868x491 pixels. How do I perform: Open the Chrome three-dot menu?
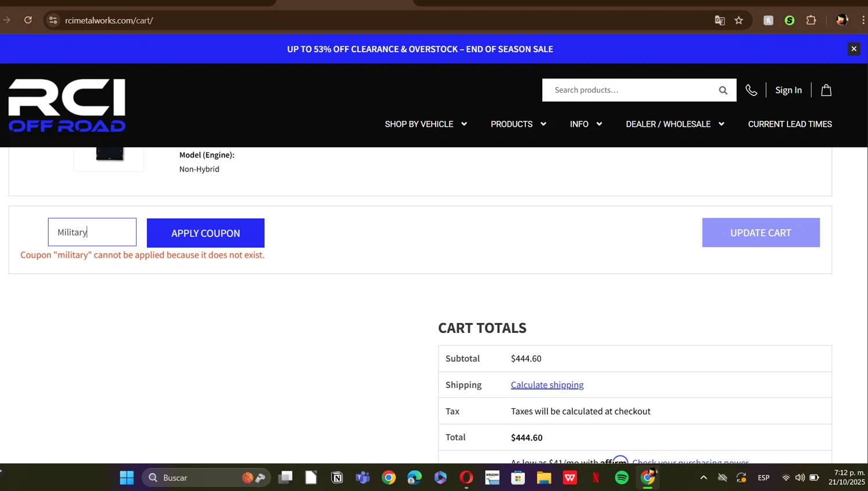click(863, 20)
